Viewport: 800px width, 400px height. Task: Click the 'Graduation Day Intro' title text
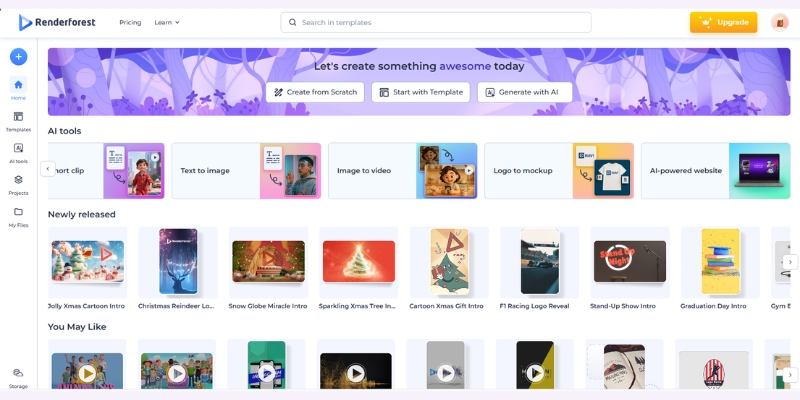[713, 306]
